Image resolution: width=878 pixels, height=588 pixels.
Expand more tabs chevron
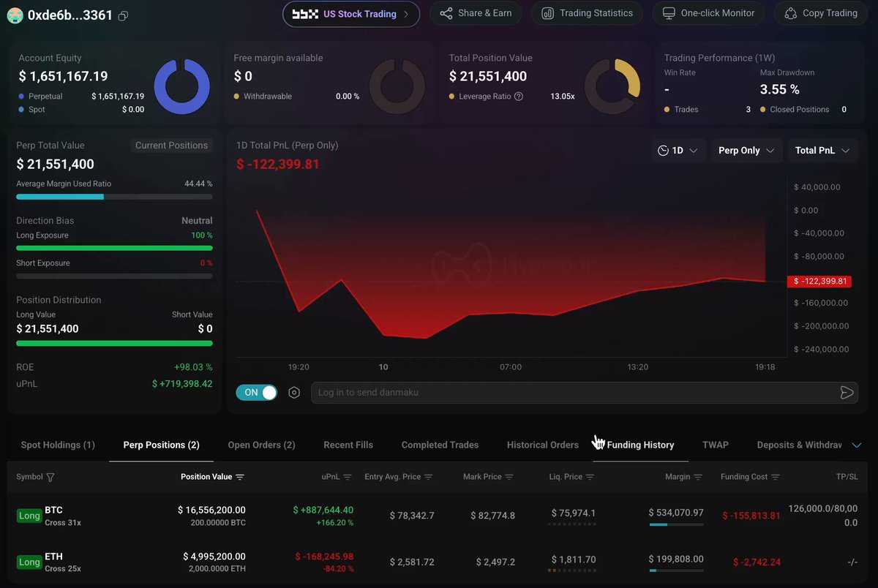pos(857,445)
